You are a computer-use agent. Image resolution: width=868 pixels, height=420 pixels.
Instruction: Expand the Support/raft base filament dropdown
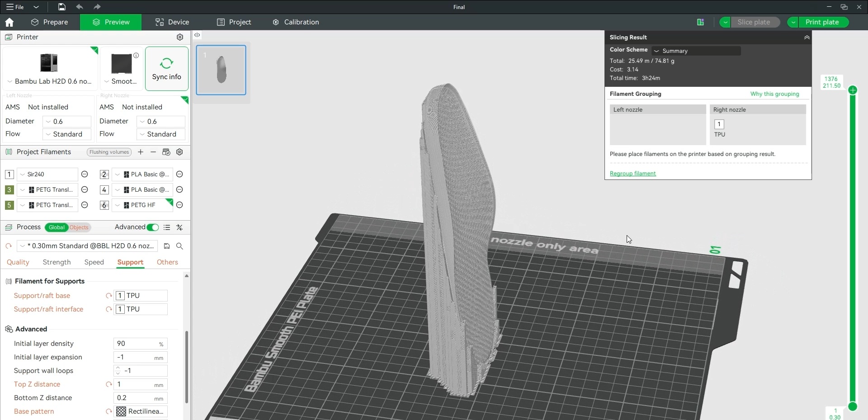click(x=141, y=296)
